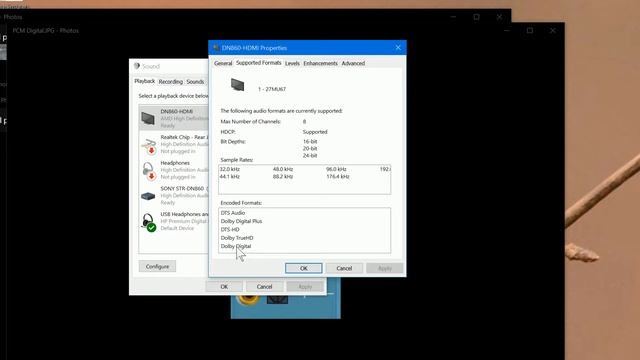Open the Enhancements tab
The width and height of the screenshot is (640, 360).
point(320,63)
